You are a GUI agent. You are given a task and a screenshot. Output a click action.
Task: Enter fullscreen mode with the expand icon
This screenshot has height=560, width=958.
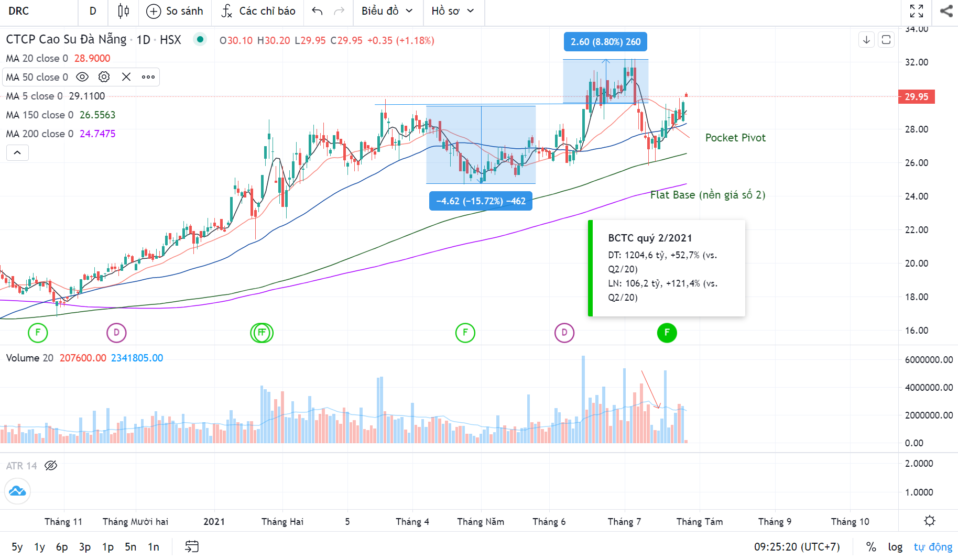[916, 11]
